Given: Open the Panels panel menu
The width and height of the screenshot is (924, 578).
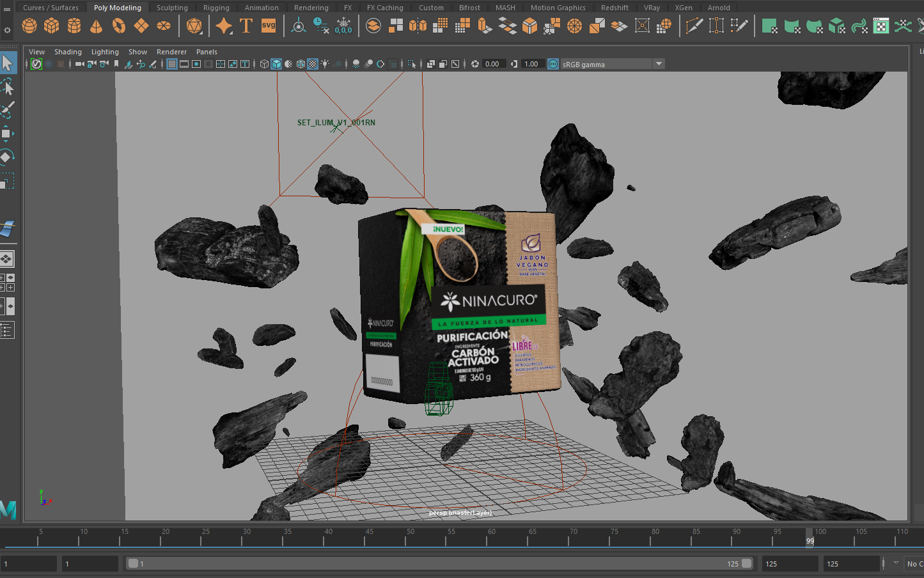Looking at the screenshot, I should point(207,52).
